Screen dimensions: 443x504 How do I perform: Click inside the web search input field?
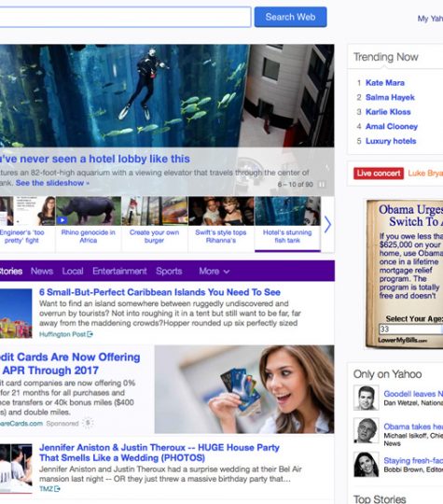coord(124,17)
